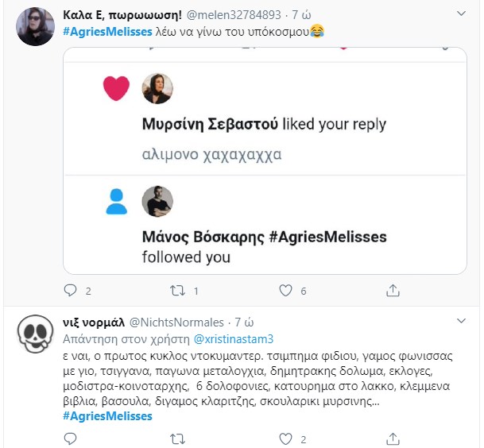Reply to the Καλα Ε, πωρωωση tweet
The image size is (484, 448).
[70, 291]
